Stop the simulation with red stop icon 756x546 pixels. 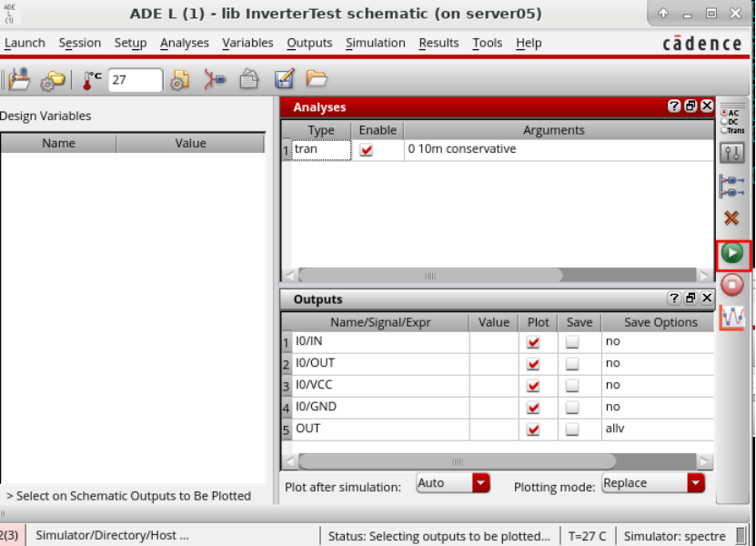pos(732,285)
